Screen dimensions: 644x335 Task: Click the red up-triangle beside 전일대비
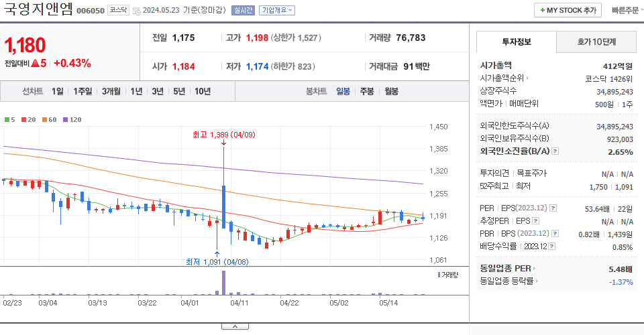coord(36,63)
